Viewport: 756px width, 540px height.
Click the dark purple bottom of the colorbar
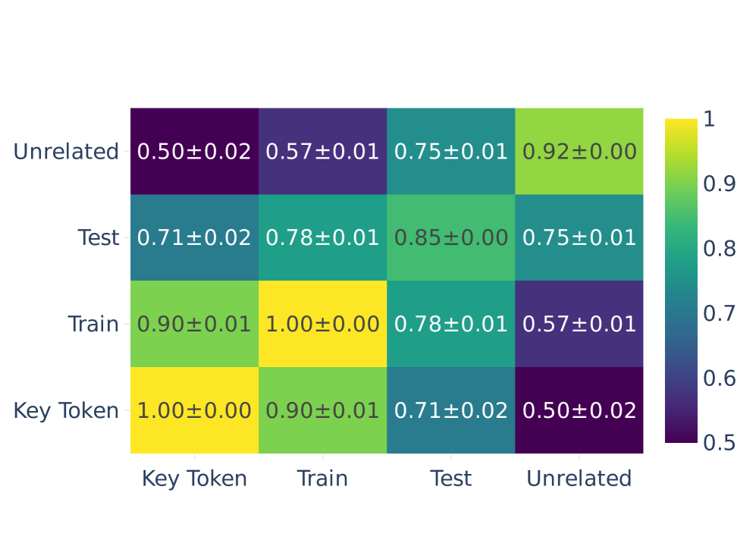click(x=681, y=438)
